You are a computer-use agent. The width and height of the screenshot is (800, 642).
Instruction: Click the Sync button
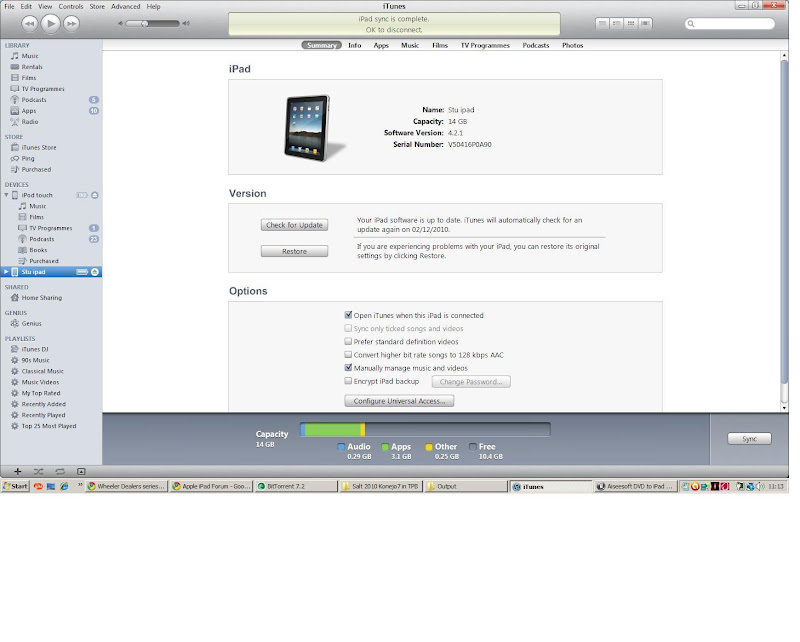click(749, 439)
